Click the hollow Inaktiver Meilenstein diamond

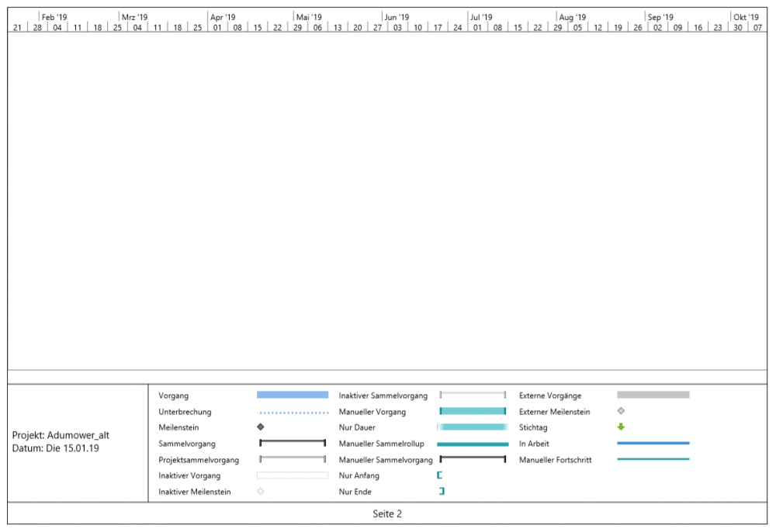pos(261,492)
